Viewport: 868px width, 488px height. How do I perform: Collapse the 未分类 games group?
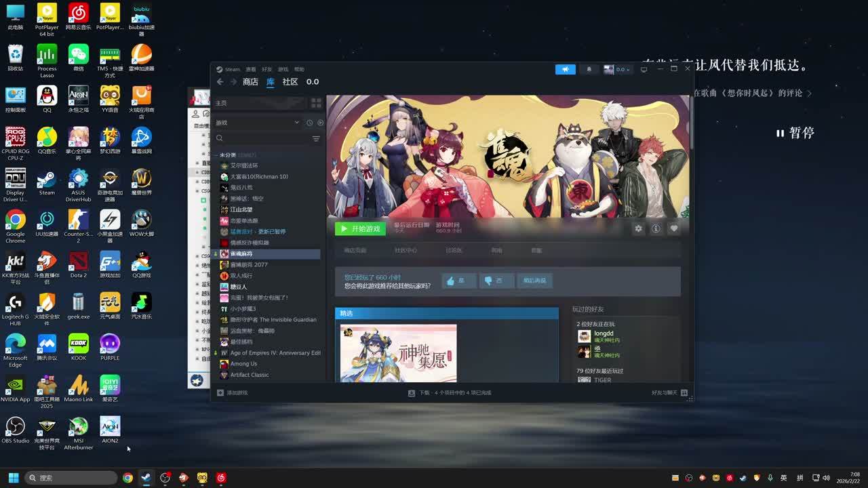click(x=216, y=155)
